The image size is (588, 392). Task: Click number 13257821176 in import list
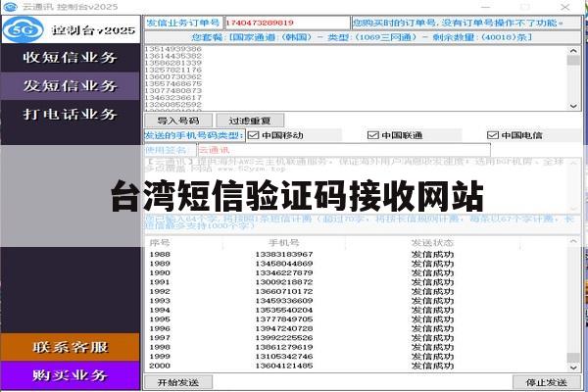[173, 70]
